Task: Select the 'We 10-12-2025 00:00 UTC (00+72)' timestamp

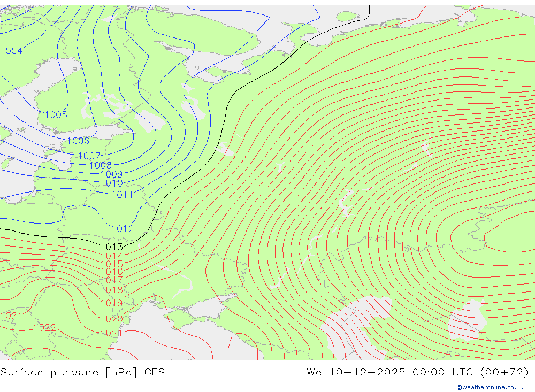Action: [x=418, y=372]
